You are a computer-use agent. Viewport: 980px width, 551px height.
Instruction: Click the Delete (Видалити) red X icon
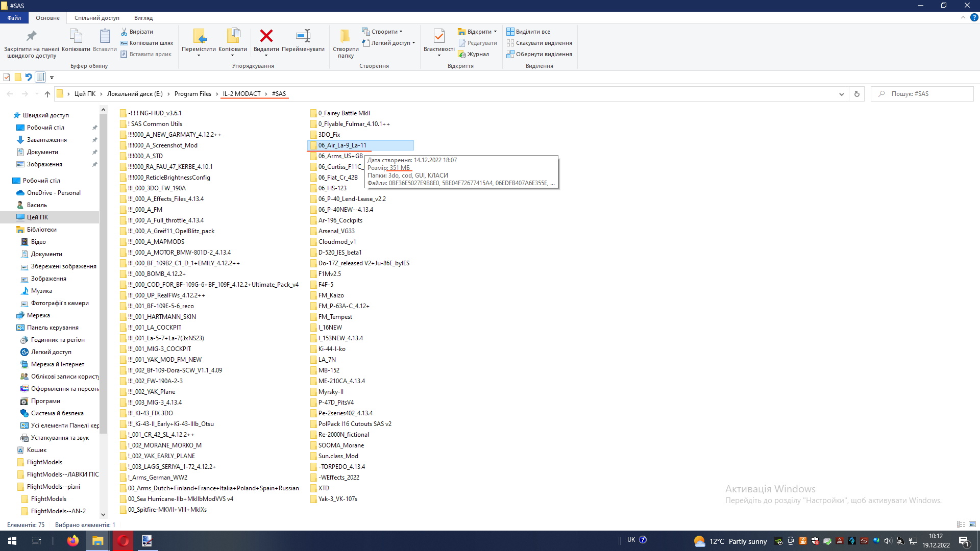266,36
